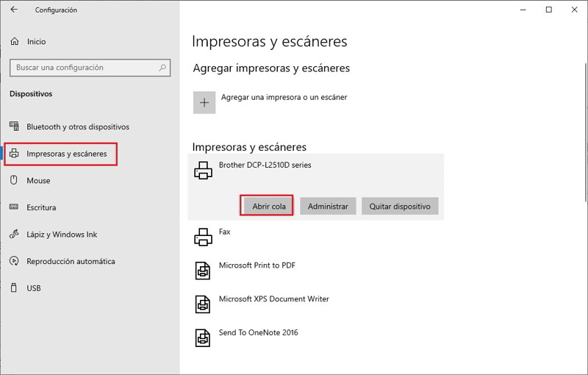Click the Bluetooth y otros dispositivos icon
Image resolution: width=588 pixels, height=375 pixels.
15,127
